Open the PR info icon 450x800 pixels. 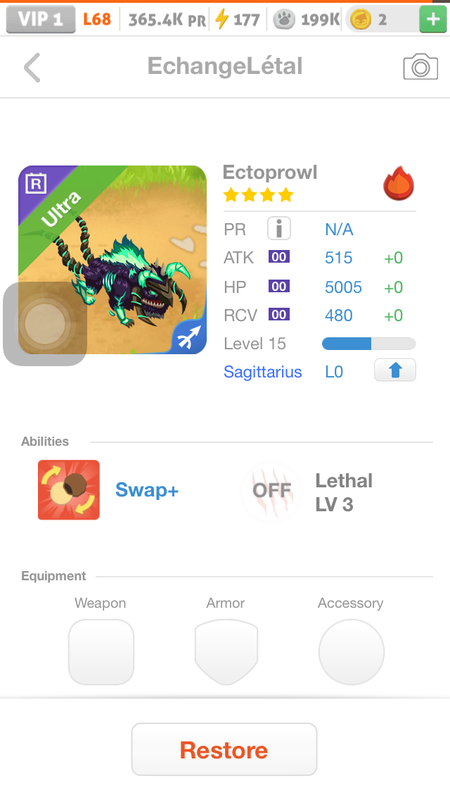[x=279, y=228]
